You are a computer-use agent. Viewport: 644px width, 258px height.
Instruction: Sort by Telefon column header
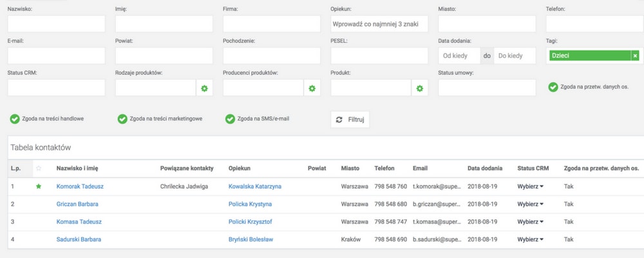point(384,168)
